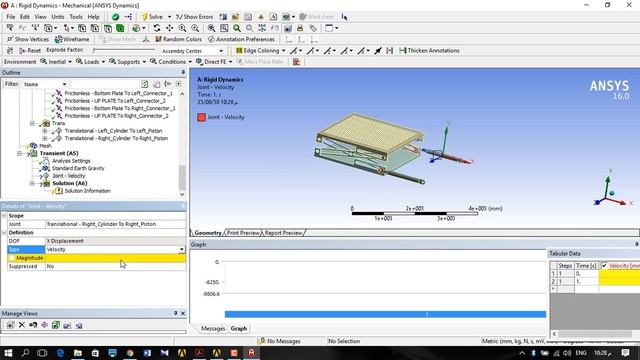The height and width of the screenshot is (360, 640).
Task: Collapse the Solution (A6) tree node
Action: 32,183
